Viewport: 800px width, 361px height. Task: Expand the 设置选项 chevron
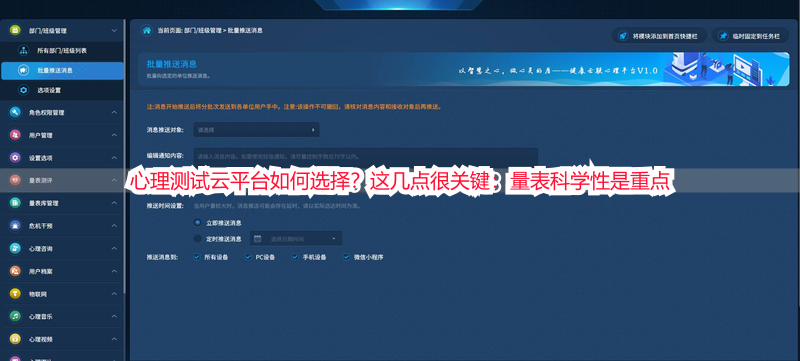tap(114, 158)
